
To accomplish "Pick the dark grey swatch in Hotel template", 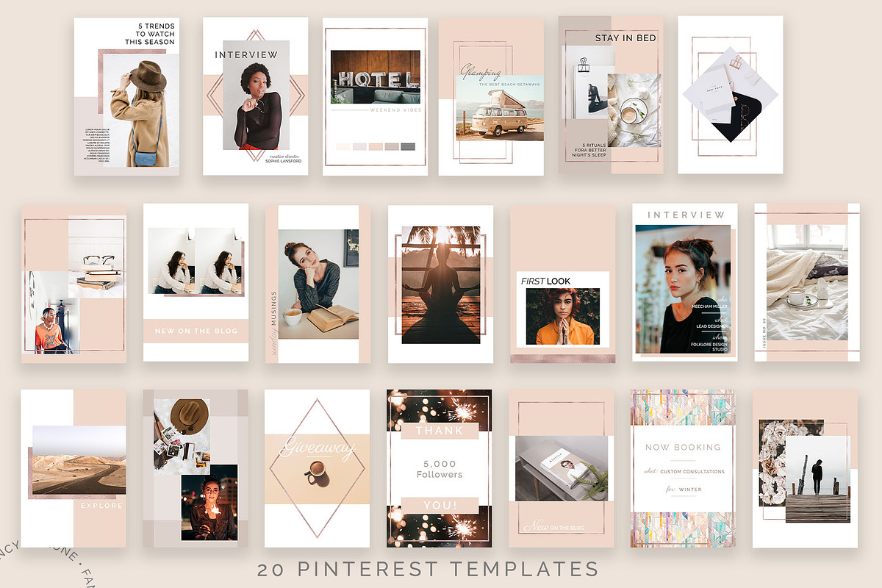I will (x=408, y=146).
